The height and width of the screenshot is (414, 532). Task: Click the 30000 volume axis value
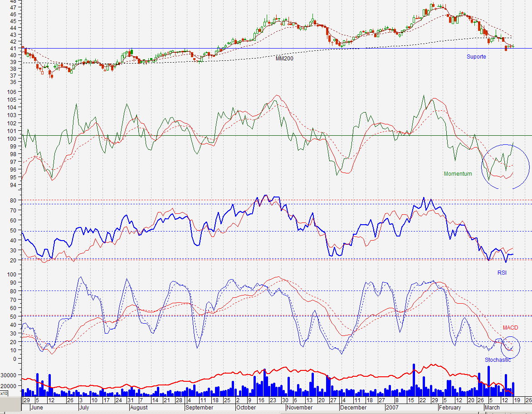tap(9, 375)
